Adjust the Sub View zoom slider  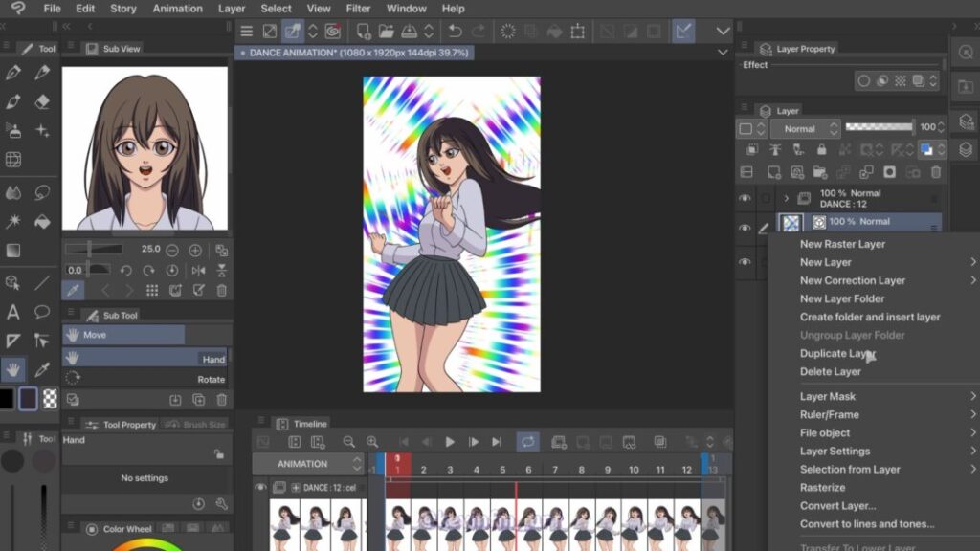[95, 250]
